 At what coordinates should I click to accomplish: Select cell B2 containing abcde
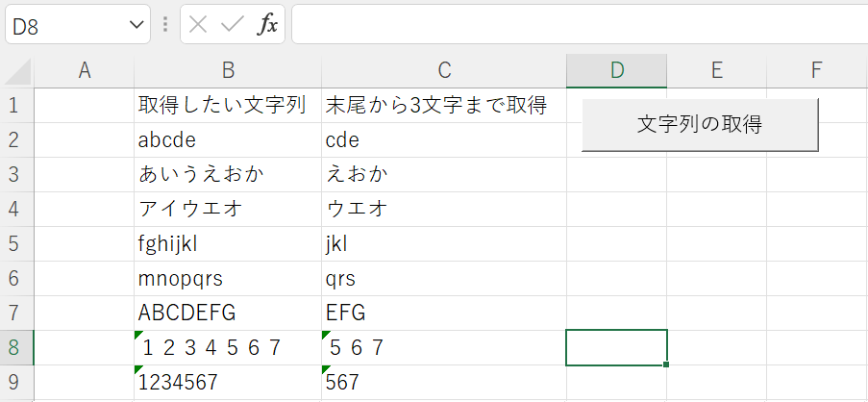[x=228, y=140]
